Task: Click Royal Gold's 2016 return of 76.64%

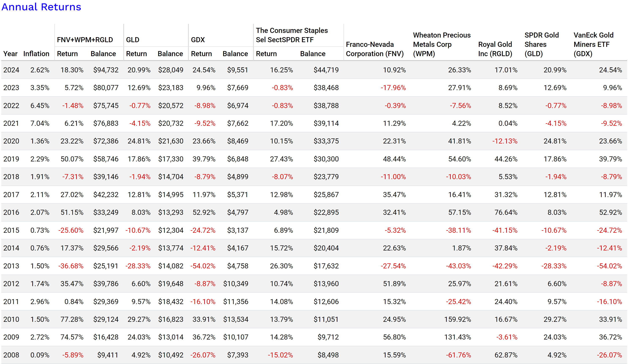Action: [506, 212]
